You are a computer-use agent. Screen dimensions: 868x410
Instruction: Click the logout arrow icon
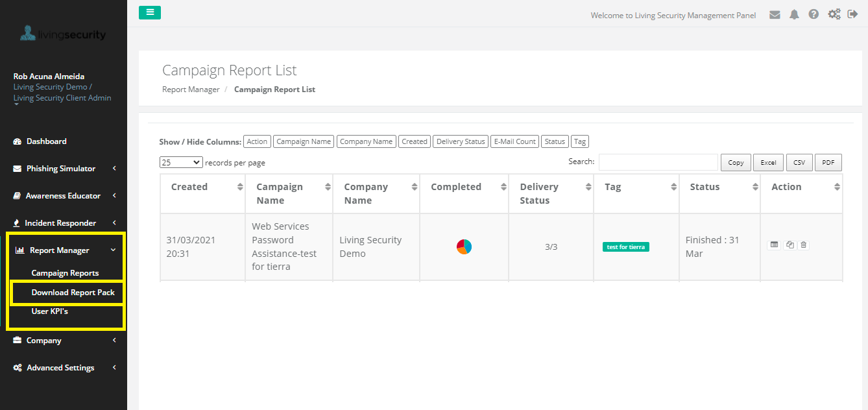click(853, 14)
